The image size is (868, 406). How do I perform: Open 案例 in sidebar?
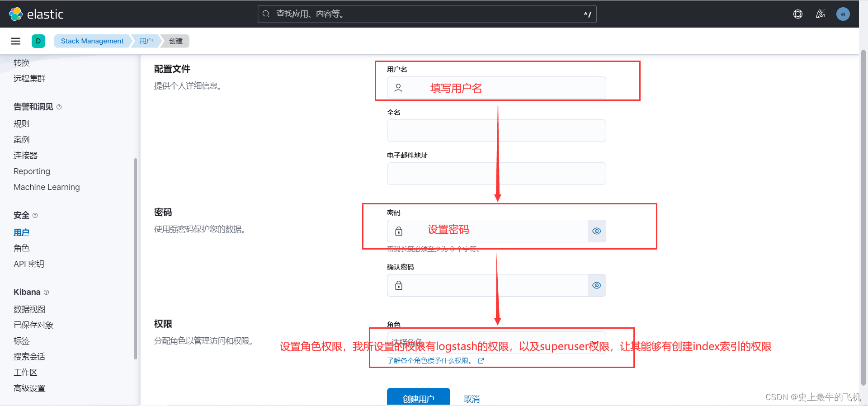coord(21,140)
